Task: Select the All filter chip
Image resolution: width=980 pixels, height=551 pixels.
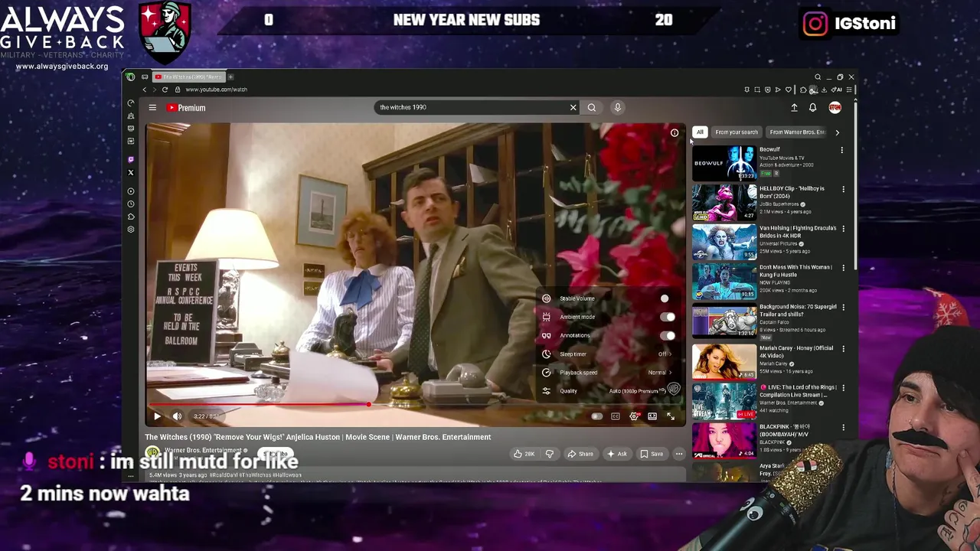Action: [700, 132]
